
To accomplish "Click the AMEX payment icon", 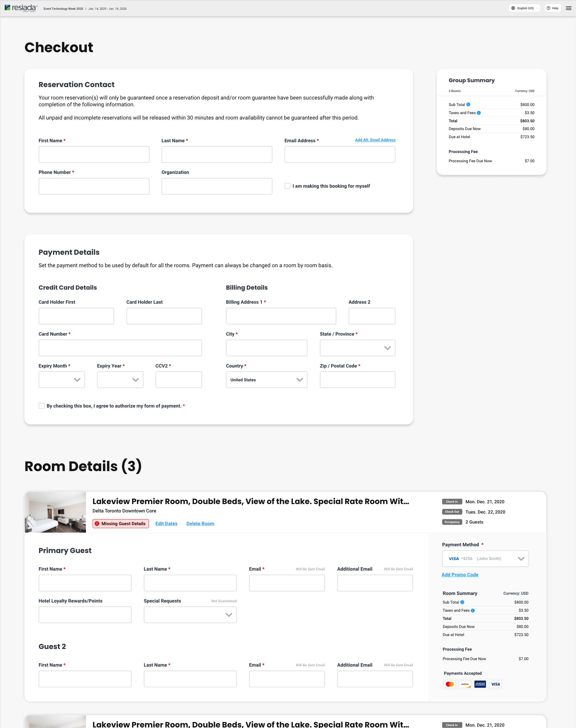I will [x=480, y=684].
